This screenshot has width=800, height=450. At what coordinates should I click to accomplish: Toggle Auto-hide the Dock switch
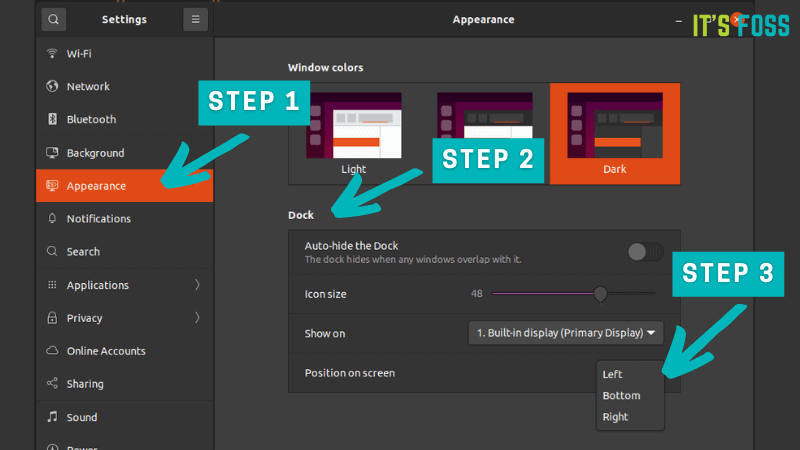(x=645, y=252)
